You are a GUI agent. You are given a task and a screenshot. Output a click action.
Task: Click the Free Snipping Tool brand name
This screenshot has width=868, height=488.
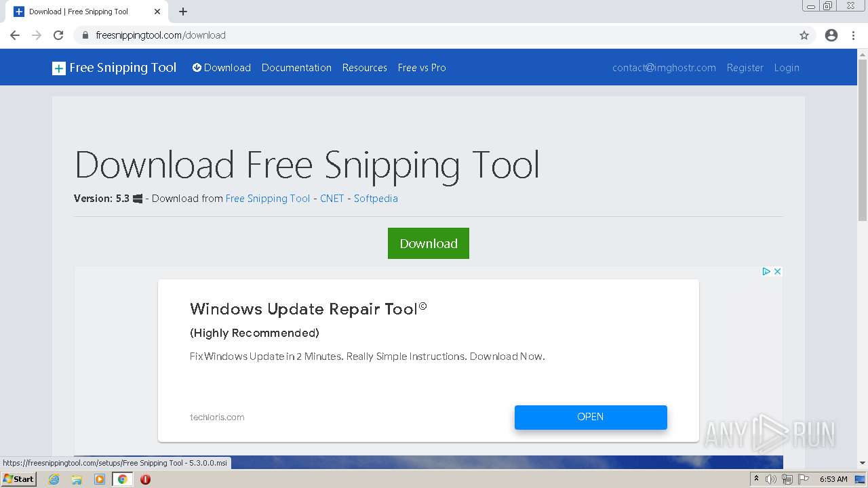pos(123,68)
